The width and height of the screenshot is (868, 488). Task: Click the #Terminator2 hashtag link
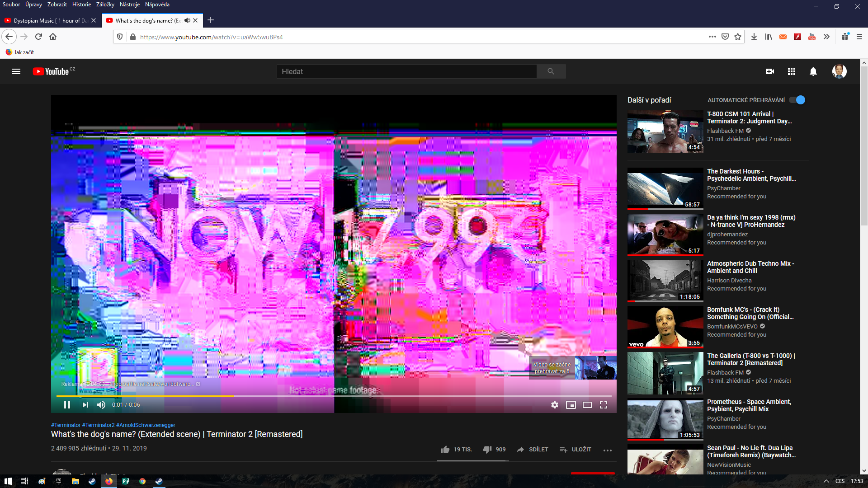pyautogui.click(x=98, y=425)
